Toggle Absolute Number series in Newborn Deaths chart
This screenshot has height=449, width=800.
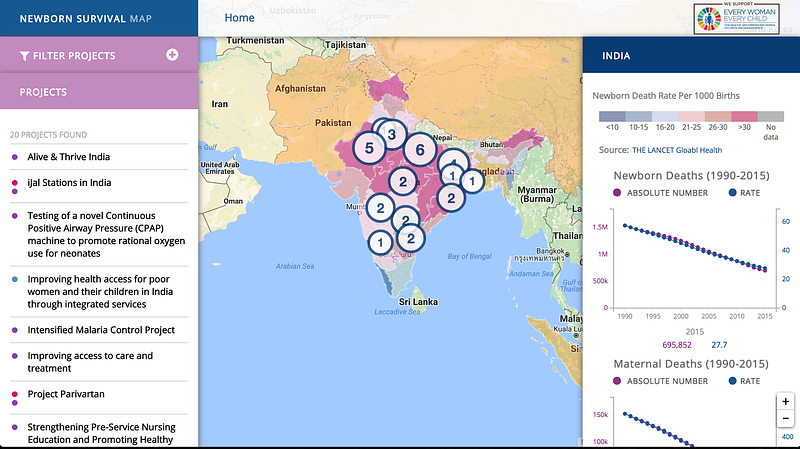pos(660,193)
